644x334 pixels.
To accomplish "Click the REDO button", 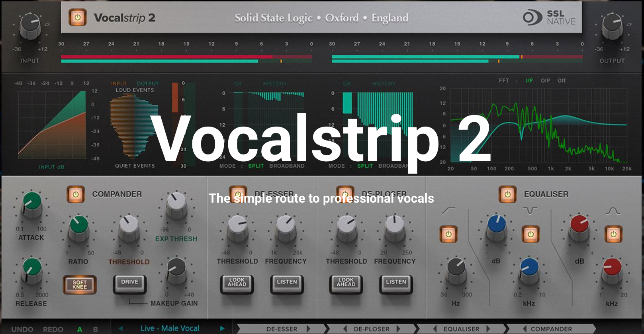I will tap(53, 329).
